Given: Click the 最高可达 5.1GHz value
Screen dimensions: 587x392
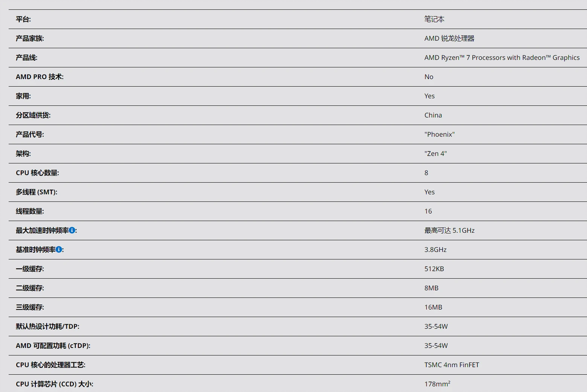Looking at the screenshot, I should click(449, 230).
